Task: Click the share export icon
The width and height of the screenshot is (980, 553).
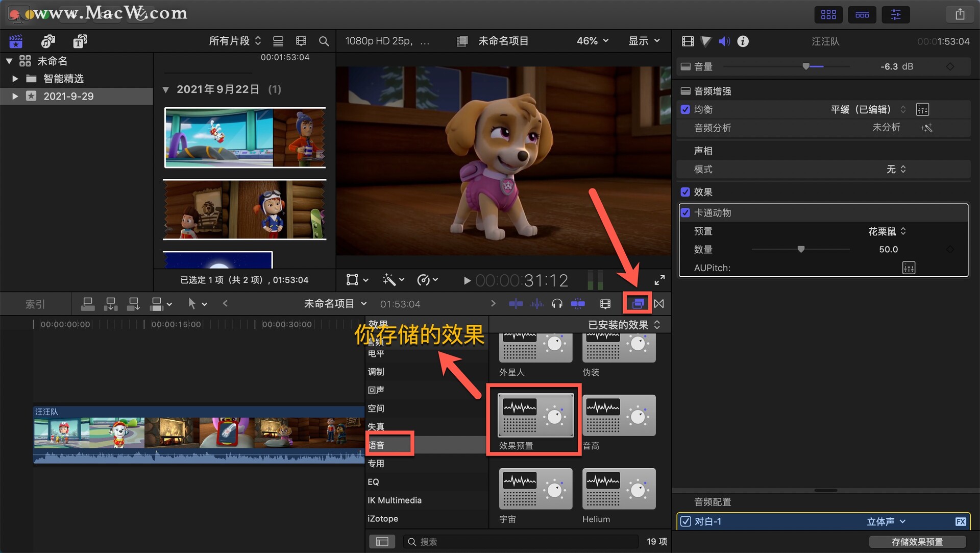Action: 960,14
